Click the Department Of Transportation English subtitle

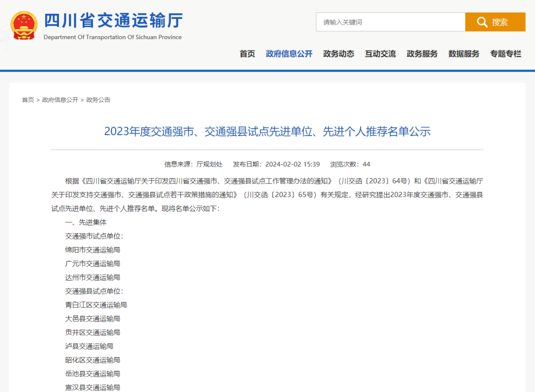click(x=112, y=37)
